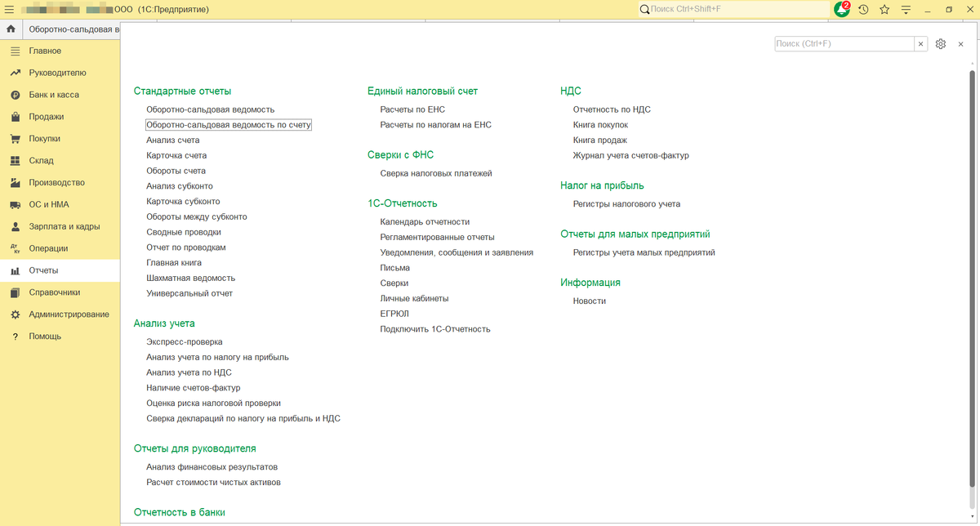Click the Отчеты bar chart icon
Viewport: 980px width, 526px height.
coord(15,270)
